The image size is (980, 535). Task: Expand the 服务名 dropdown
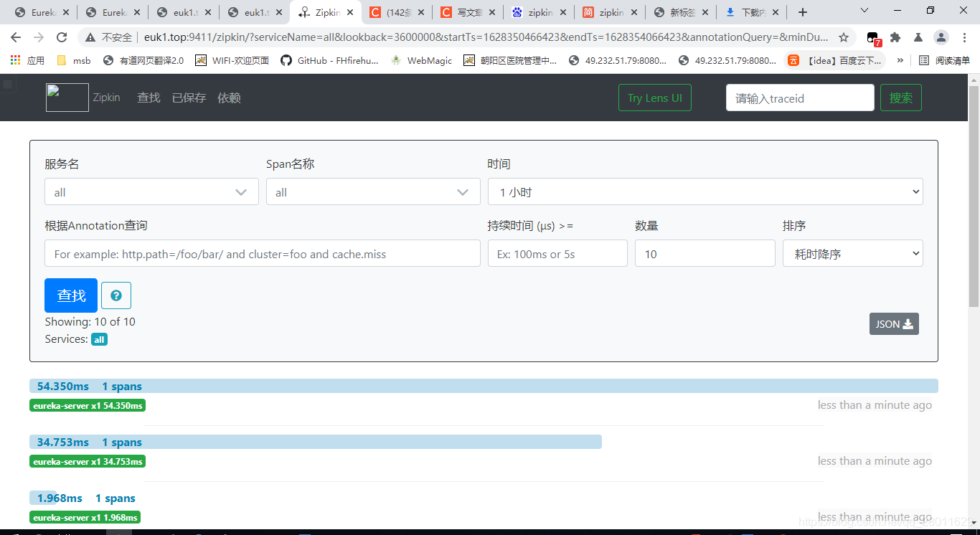[x=151, y=191]
